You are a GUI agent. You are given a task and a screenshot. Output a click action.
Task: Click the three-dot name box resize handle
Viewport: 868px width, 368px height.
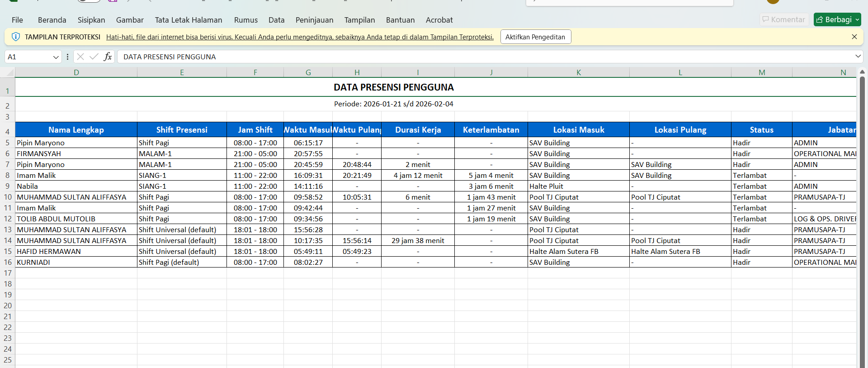point(67,57)
